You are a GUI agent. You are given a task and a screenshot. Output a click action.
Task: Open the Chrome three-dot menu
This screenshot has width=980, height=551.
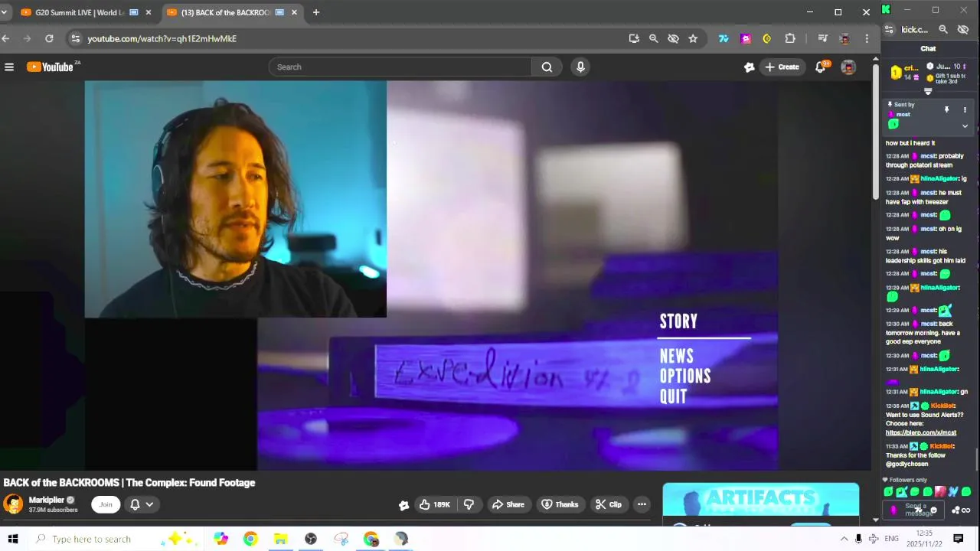[867, 38]
